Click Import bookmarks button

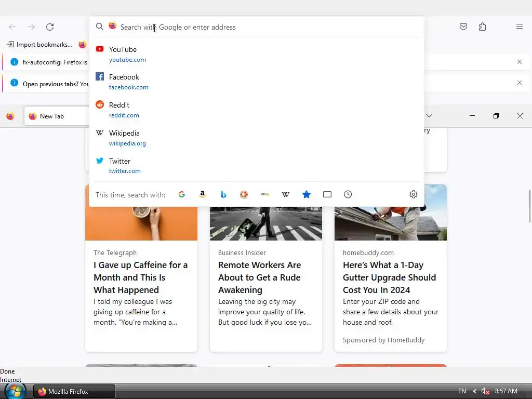click(x=39, y=45)
